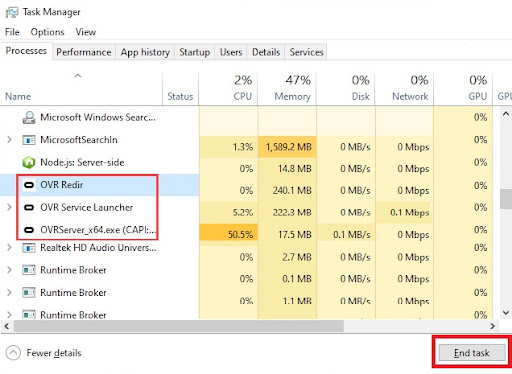Click the vertical scrollbar down arrow
The height and width of the screenshot is (374, 512).
[506, 313]
